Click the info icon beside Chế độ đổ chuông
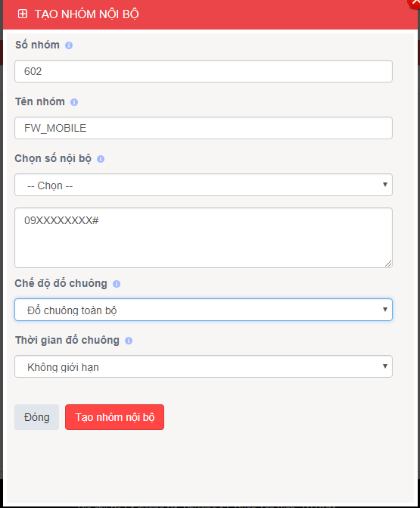Viewport: 420px width, 508px height. point(117,284)
